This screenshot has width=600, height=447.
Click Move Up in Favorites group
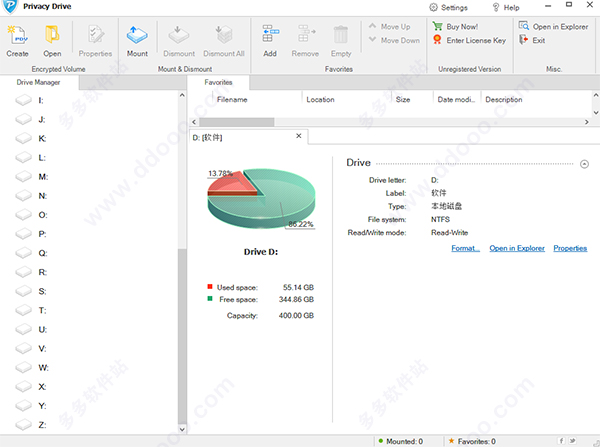[x=390, y=26]
